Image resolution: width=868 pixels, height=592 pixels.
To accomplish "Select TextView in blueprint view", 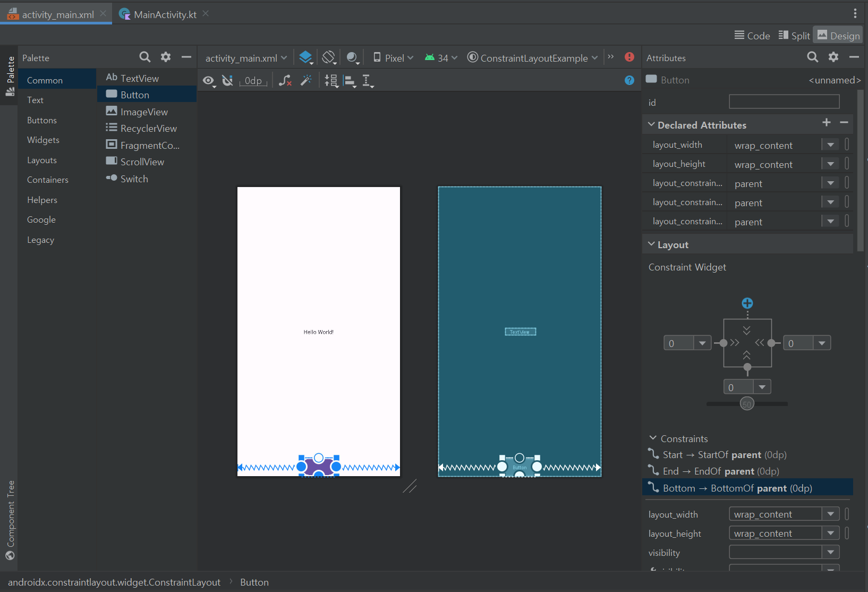I will (x=520, y=332).
